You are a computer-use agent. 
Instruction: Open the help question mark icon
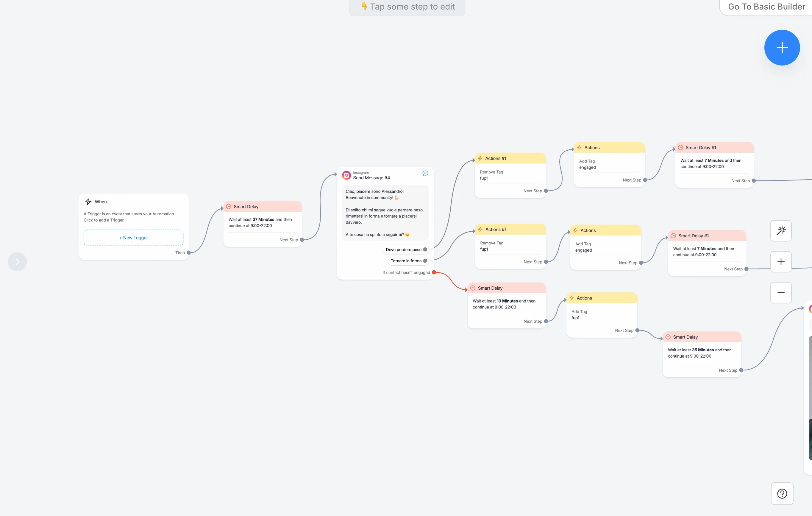tap(782, 493)
